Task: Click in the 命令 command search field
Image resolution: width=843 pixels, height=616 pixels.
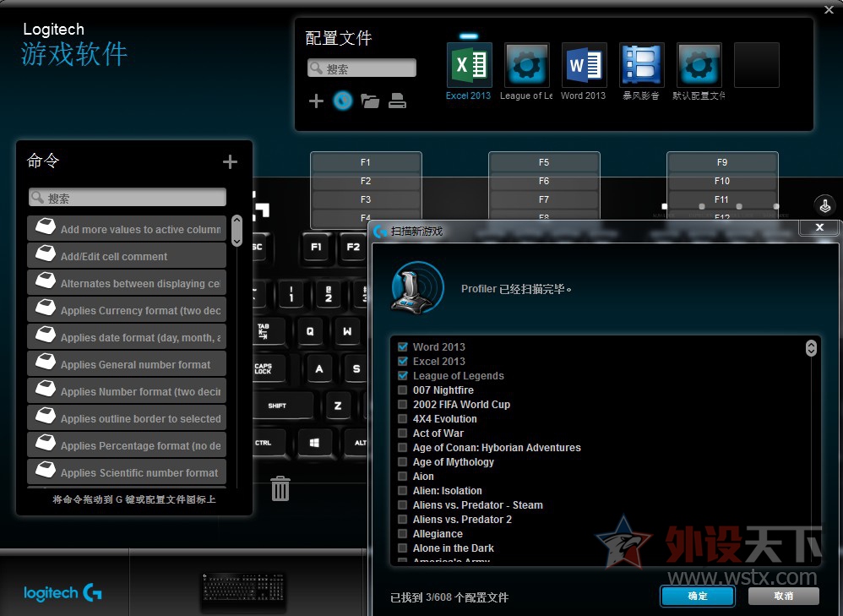Action: pos(128,198)
